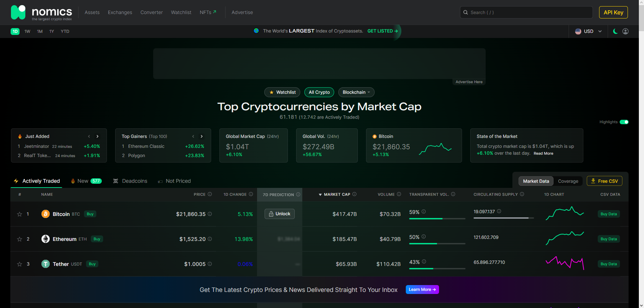Show next Just Added coins
Image resolution: width=644 pixels, height=308 pixels.
click(x=98, y=136)
